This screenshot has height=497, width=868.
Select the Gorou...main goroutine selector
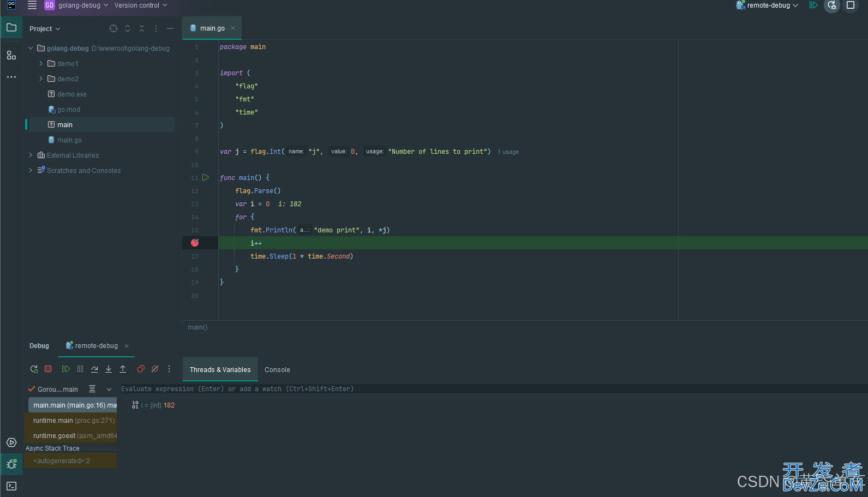pos(53,389)
